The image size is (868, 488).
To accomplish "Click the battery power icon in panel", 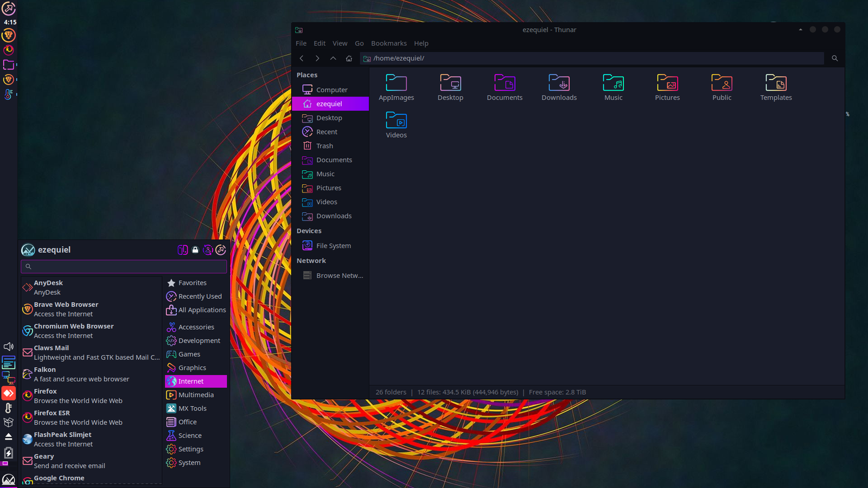I will pos(9,453).
